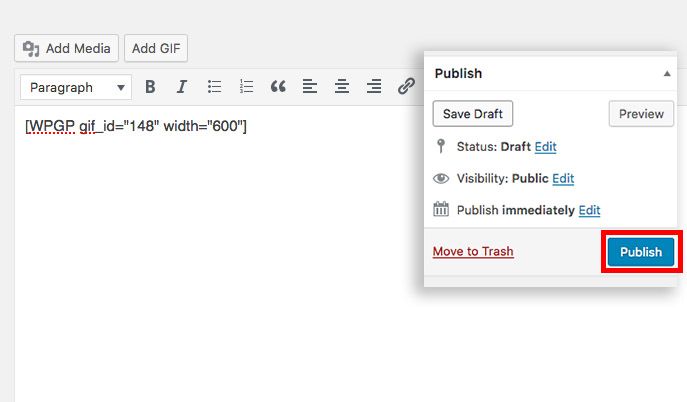This screenshot has width=687, height=402.
Task: Click the visibility eye icon
Action: click(x=441, y=179)
